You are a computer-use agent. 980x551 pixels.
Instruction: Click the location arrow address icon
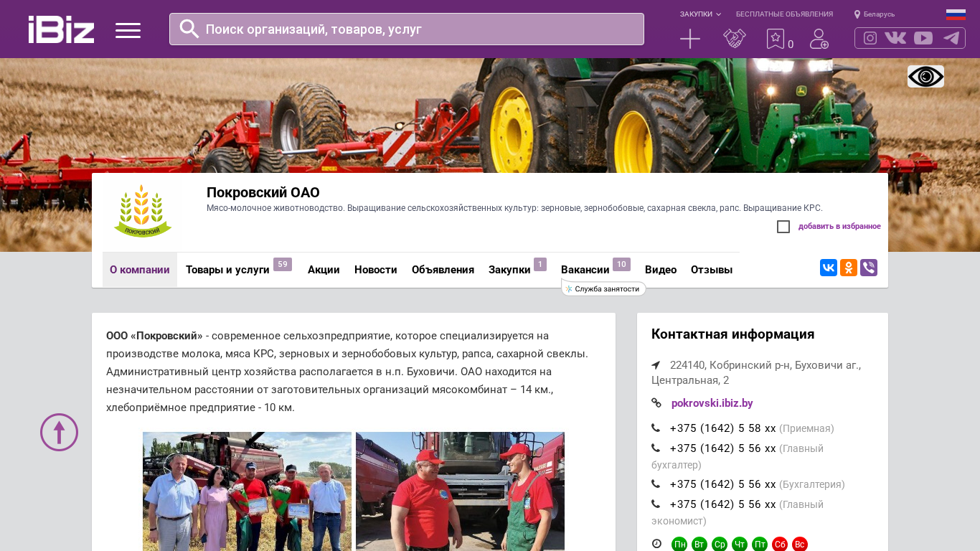pyautogui.click(x=656, y=365)
